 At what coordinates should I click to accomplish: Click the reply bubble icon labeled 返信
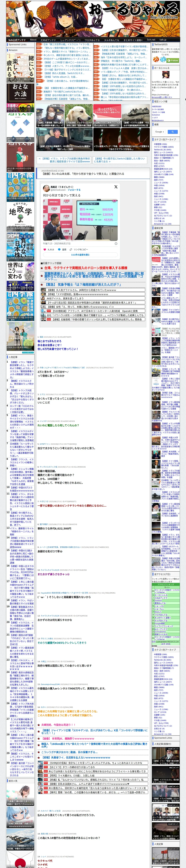coord(59,250)
